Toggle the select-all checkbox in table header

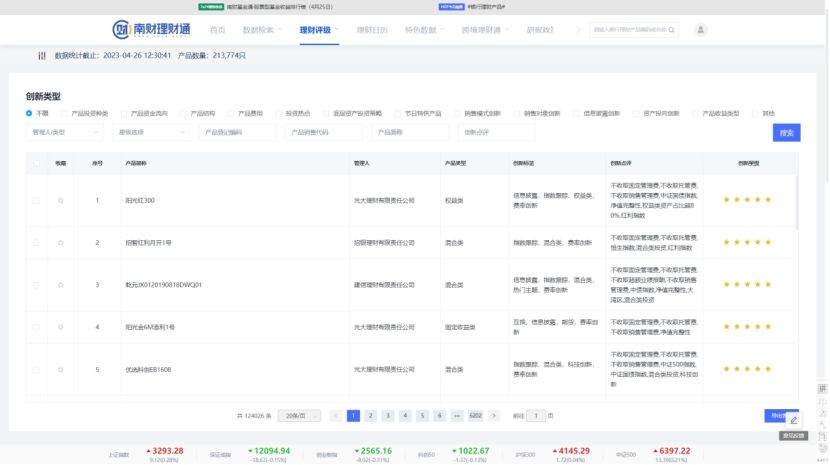coord(37,163)
